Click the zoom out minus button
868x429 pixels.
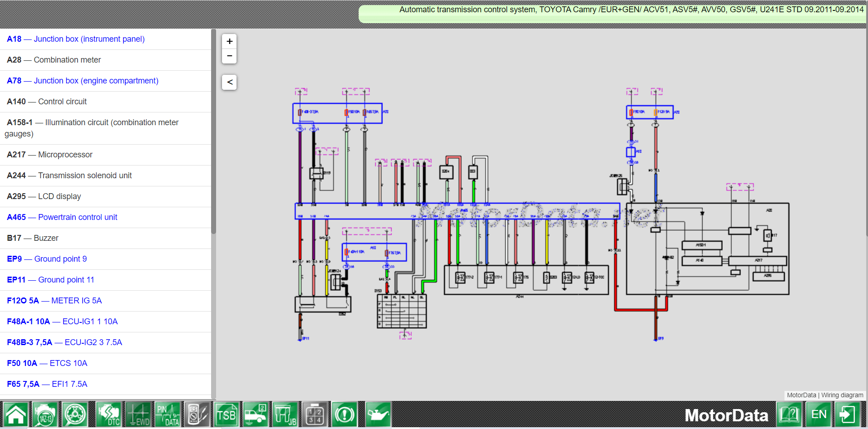(x=229, y=56)
